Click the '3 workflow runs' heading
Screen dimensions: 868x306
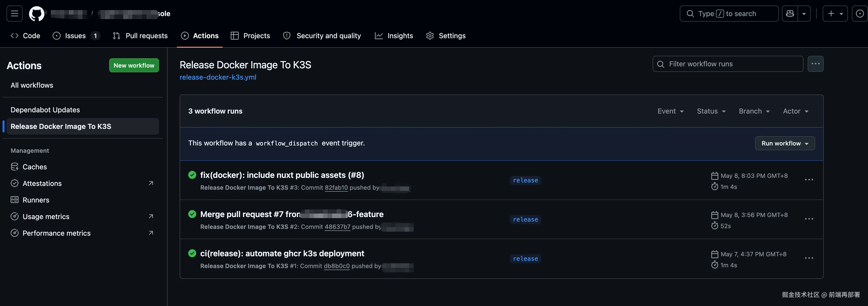tap(215, 111)
